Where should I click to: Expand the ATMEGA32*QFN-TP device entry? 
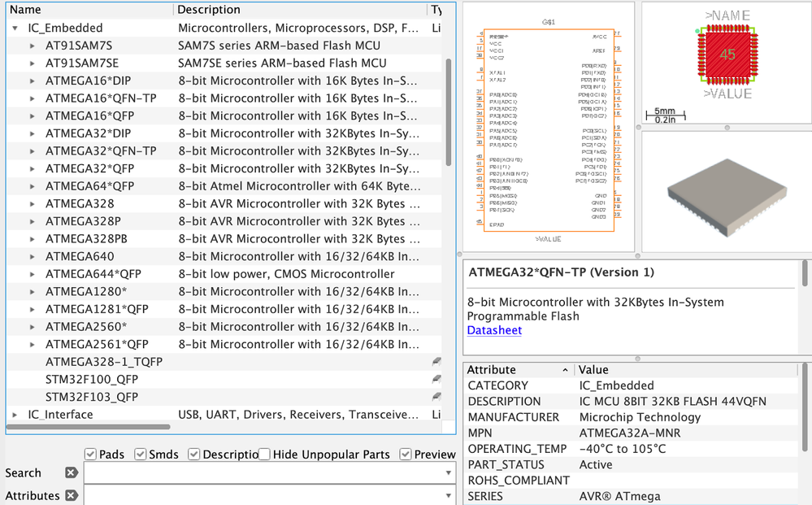coord(33,150)
